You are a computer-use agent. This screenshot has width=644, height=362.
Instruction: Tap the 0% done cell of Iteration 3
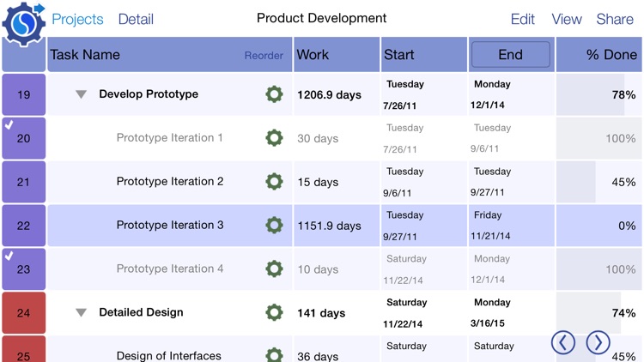click(x=598, y=226)
